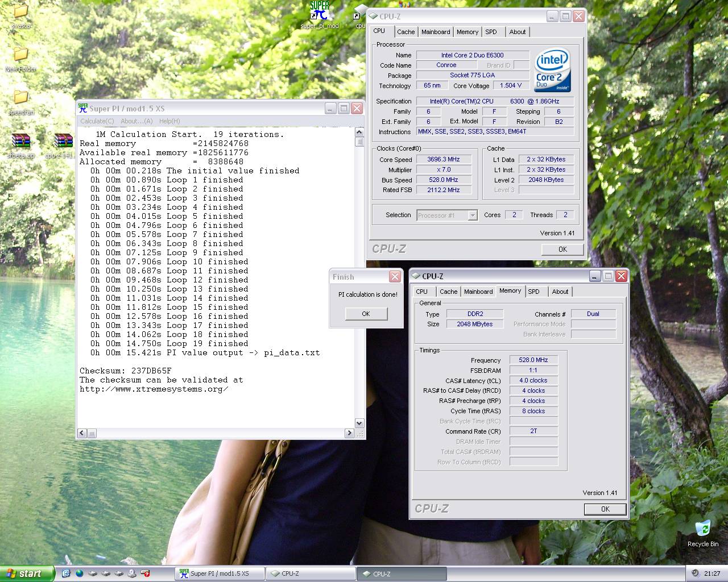The height and width of the screenshot is (582, 728).
Task: Open About tab in top CPU-Z
Action: tap(518, 32)
